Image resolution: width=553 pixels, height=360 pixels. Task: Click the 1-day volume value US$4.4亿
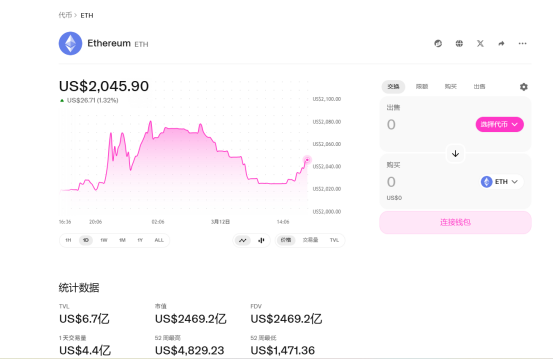(x=85, y=350)
